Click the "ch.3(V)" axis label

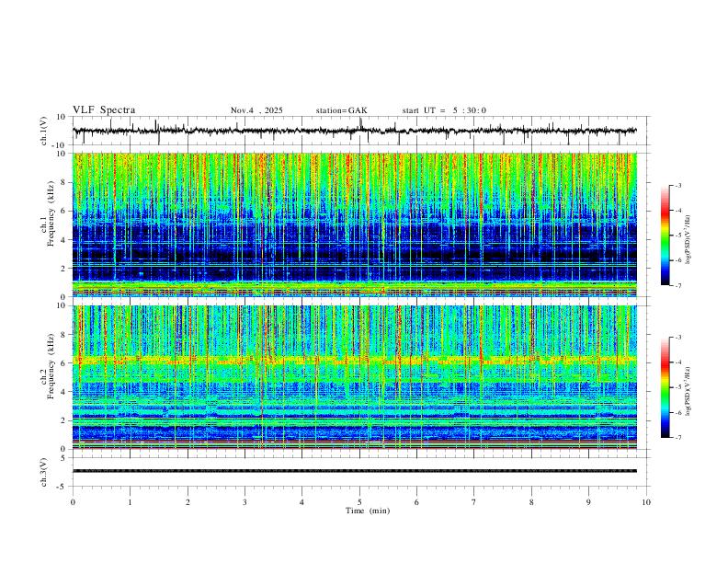point(44,472)
